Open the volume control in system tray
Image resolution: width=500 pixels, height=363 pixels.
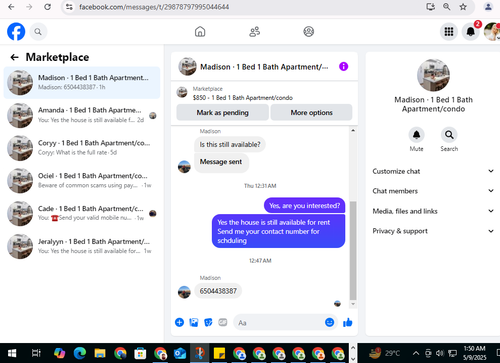coord(440,353)
